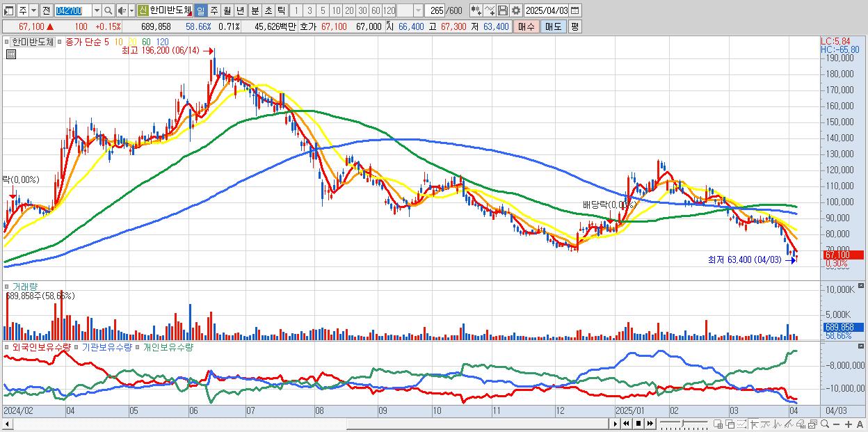Click the diagonal line chart icon

789,424
